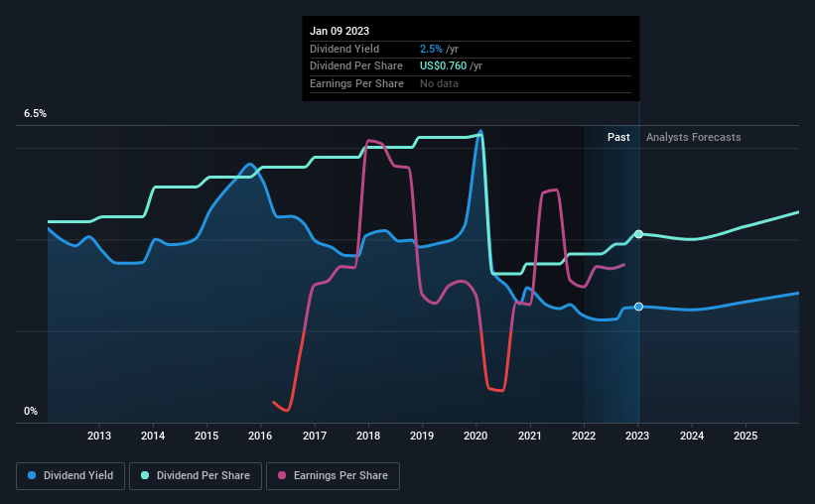Click the Past region label
The image size is (815, 504).
(618, 137)
